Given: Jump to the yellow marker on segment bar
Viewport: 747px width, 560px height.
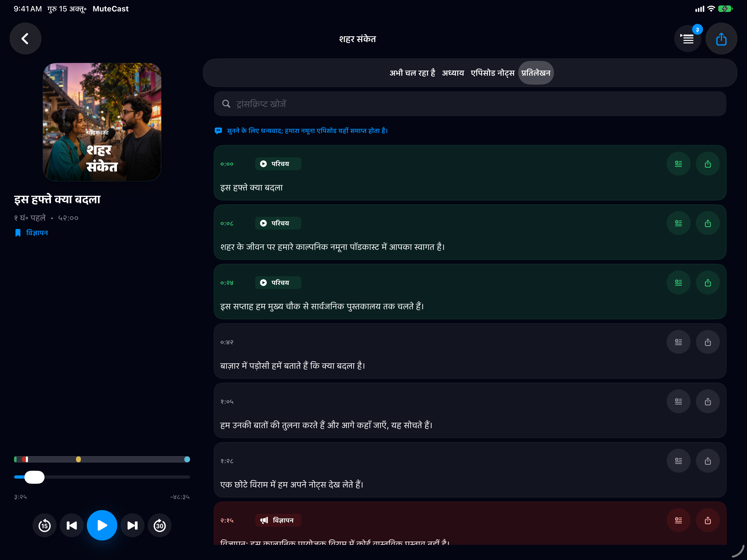Looking at the screenshot, I should point(78,459).
